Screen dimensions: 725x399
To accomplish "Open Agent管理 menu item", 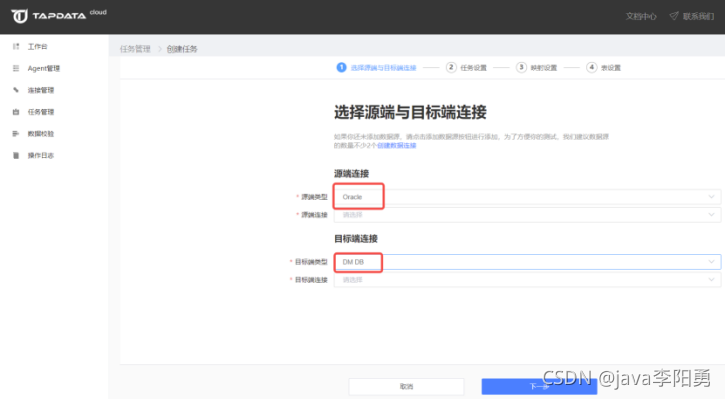I will 44,68.
